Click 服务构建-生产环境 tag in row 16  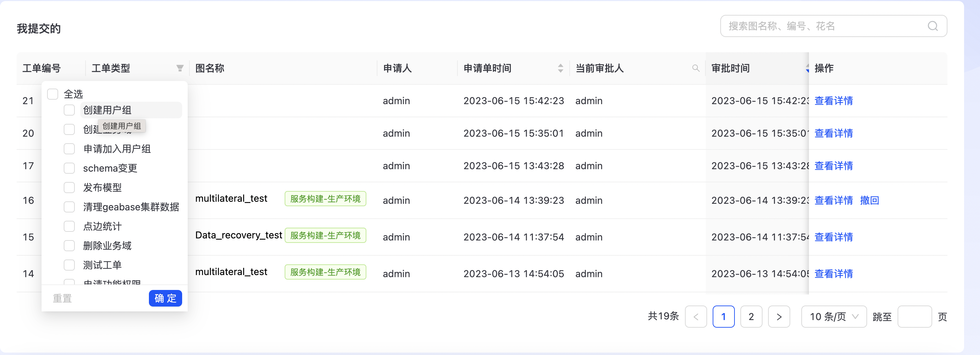[x=325, y=198]
